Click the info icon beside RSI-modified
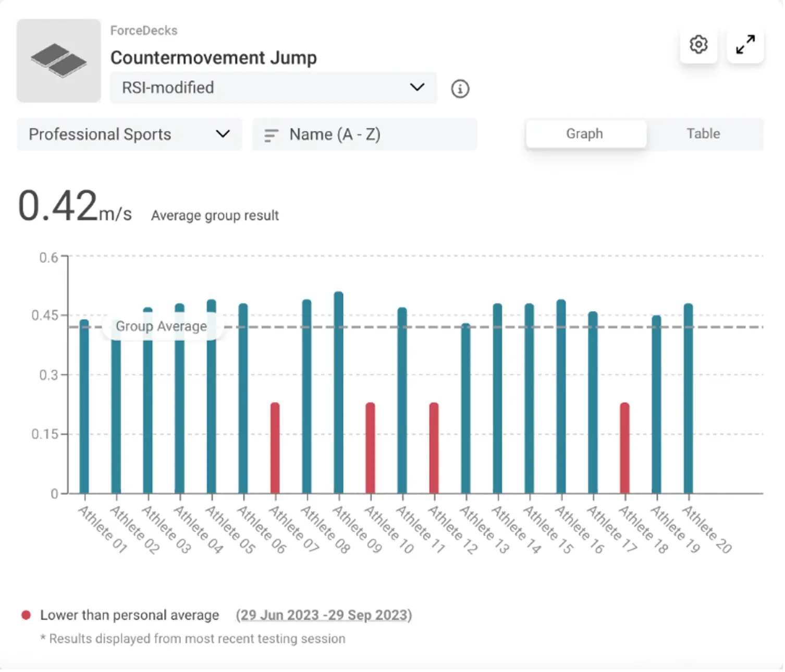 (x=460, y=89)
